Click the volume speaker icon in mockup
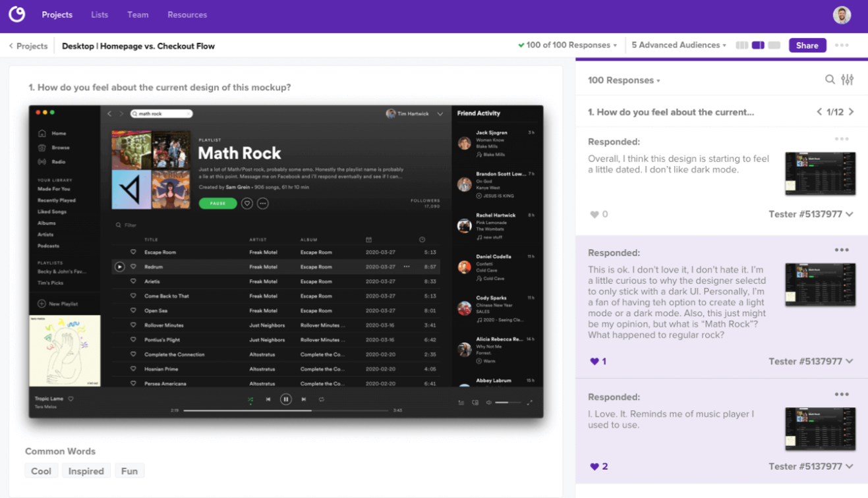Image resolution: width=868 pixels, height=498 pixels. (x=489, y=402)
